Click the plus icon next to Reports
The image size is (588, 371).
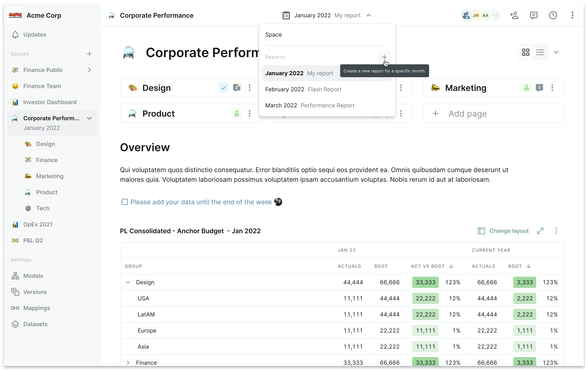coord(384,57)
